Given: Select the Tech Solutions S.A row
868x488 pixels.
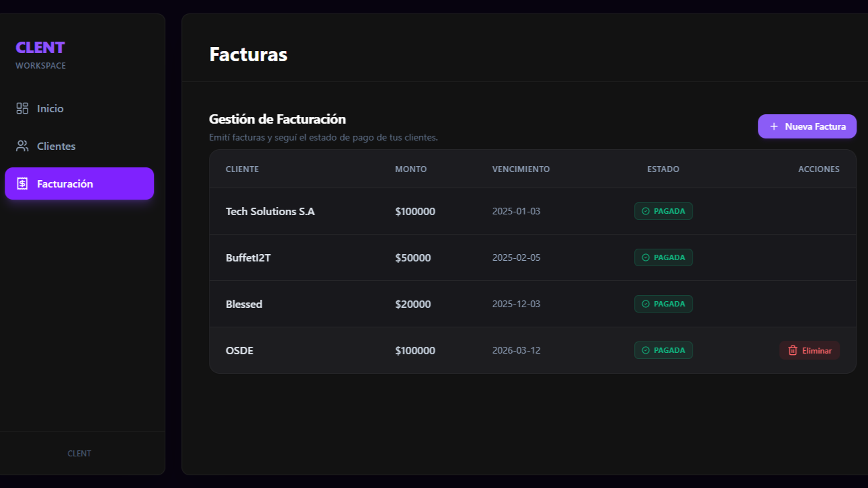Looking at the screenshot, I should pos(270,211).
